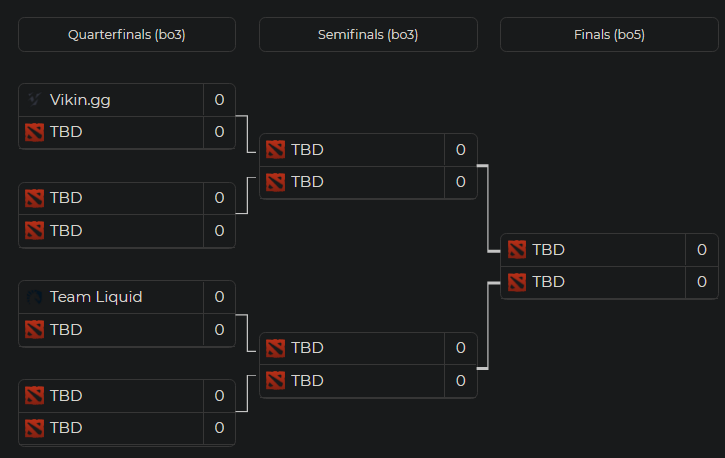The height and width of the screenshot is (458, 725).
Task: Select the Quarterfinals (bo3) header
Action: [x=127, y=34]
